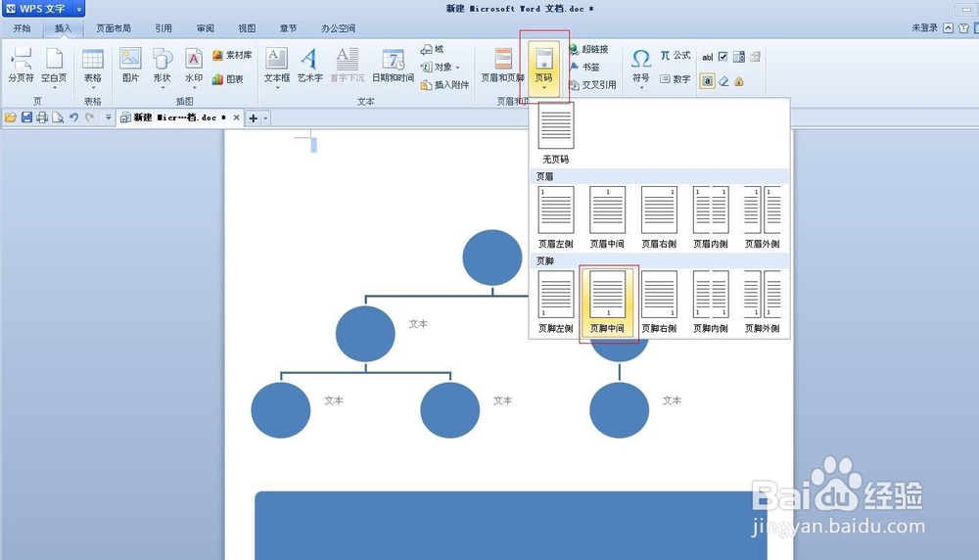Image resolution: width=979 pixels, height=560 pixels.
Task: Click 插入附件 to attach a file
Action: tap(444, 85)
